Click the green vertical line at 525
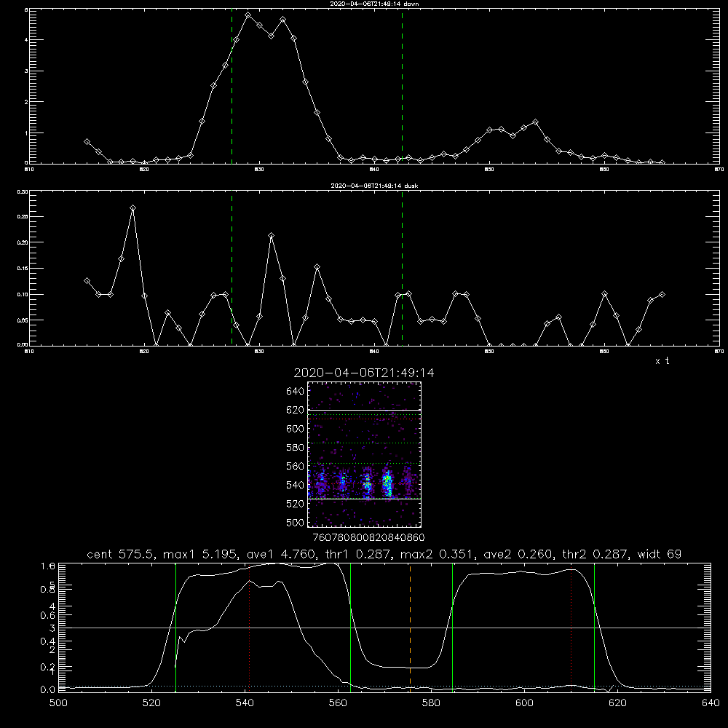728x728 pixels. point(176,627)
